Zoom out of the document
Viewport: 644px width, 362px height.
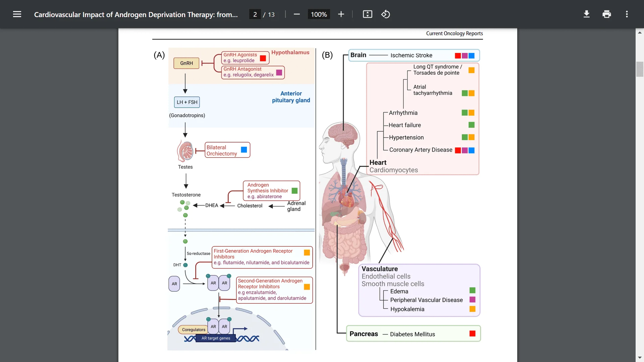tap(297, 14)
